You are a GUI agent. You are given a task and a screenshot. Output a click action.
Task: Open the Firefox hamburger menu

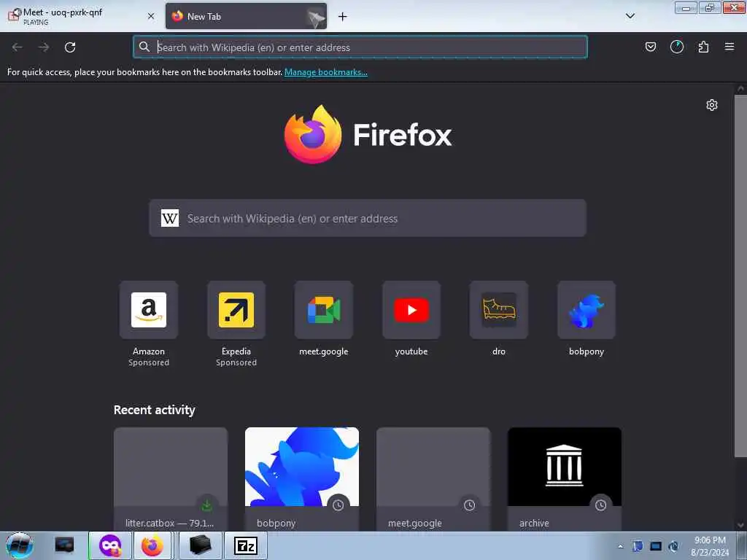click(x=729, y=47)
